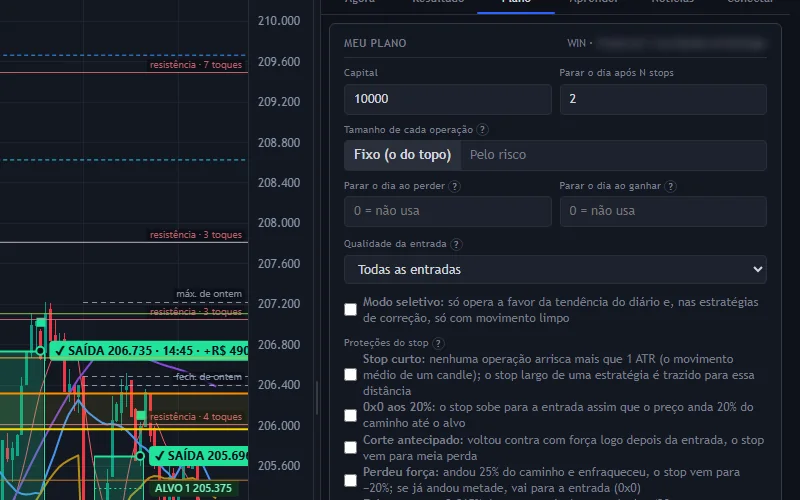Select the resistência · 7 toques label

[196, 65]
